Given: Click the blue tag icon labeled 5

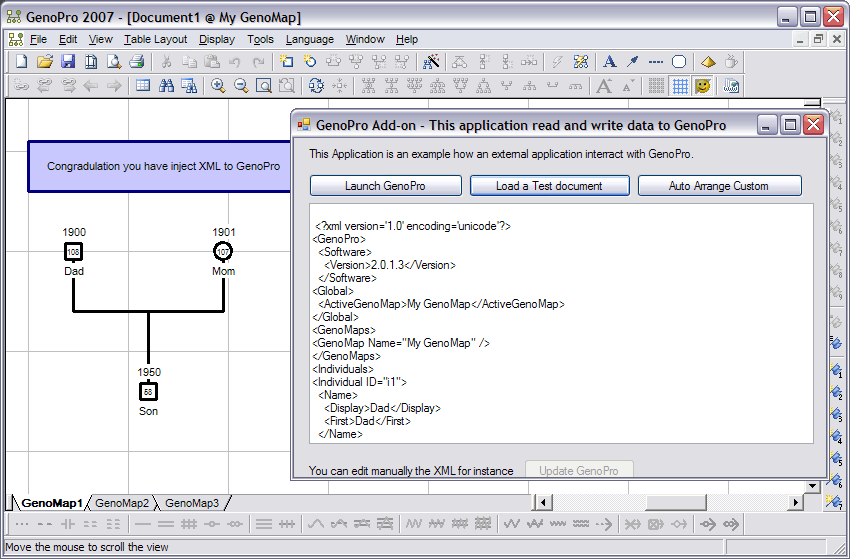Looking at the screenshot, I should point(836,459).
